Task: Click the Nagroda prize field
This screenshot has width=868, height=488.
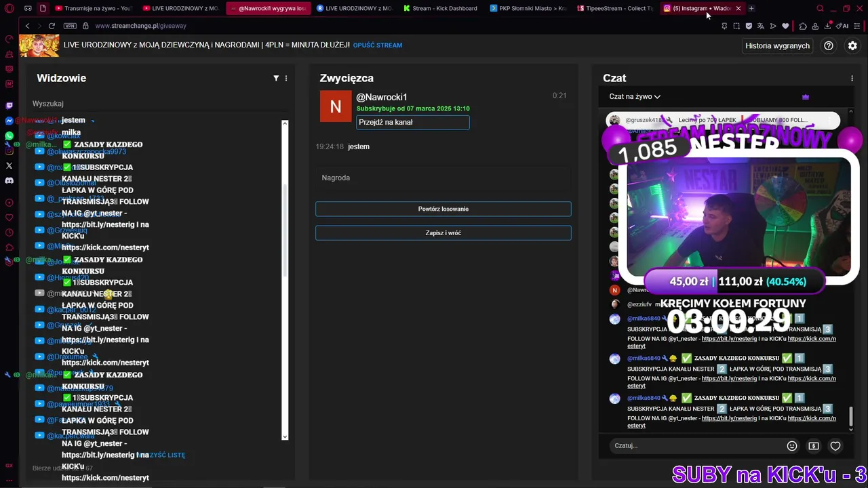Action: [x=443, y=178]
